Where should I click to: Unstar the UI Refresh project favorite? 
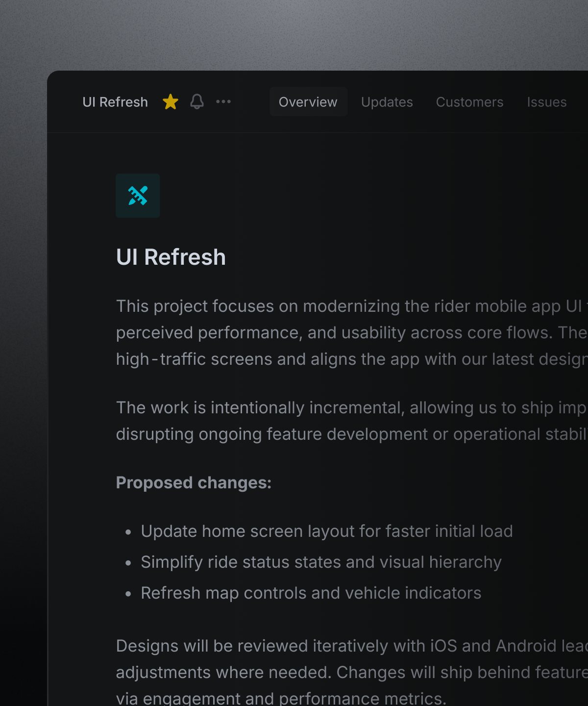[x=171, y=102]
